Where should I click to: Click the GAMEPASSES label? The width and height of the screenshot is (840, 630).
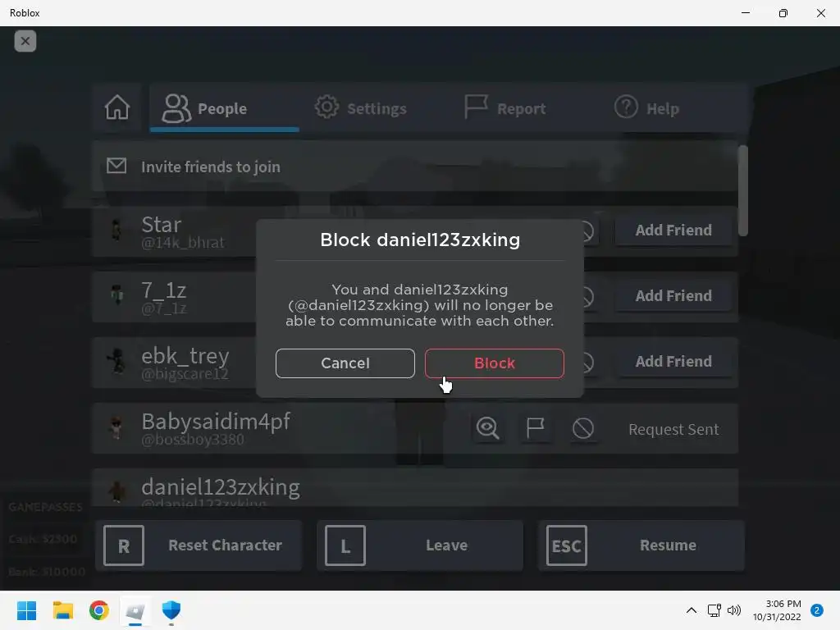click(46, 507)
